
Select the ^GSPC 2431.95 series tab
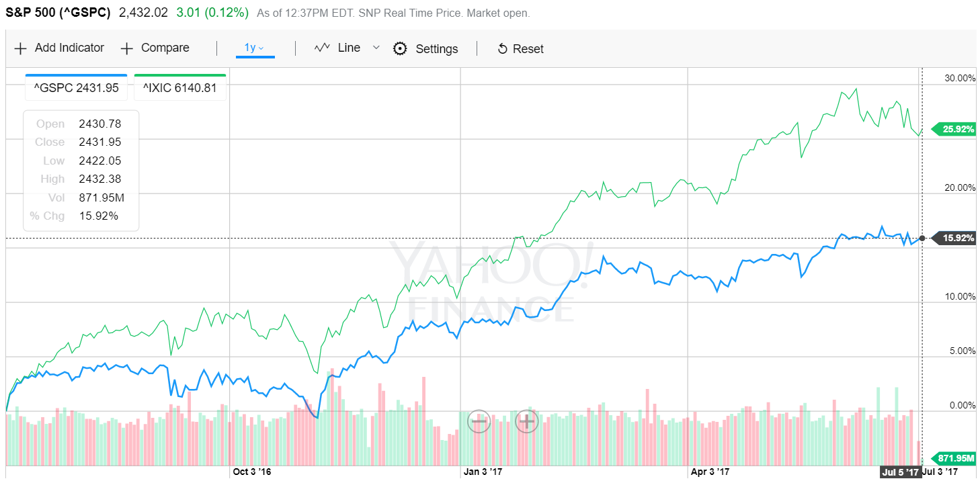pos(76,87)
